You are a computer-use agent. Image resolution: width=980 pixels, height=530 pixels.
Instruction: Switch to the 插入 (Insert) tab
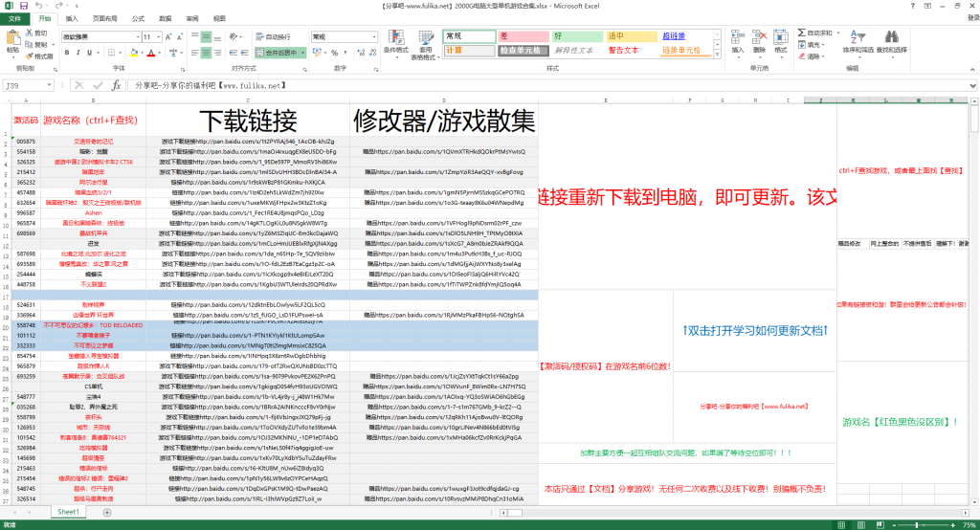(72, 19)
